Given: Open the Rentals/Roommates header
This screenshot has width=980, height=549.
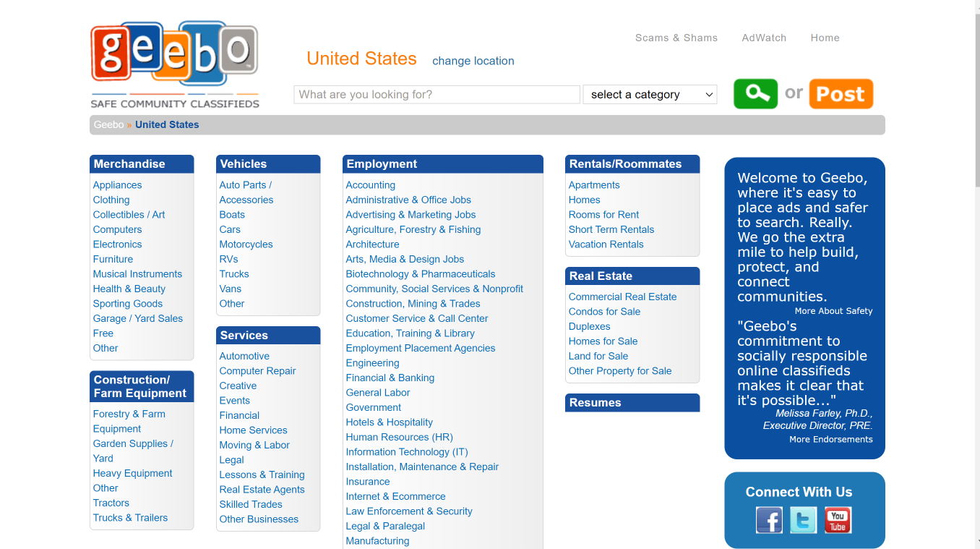Looking at the screenshot, I should click(632, 164).
